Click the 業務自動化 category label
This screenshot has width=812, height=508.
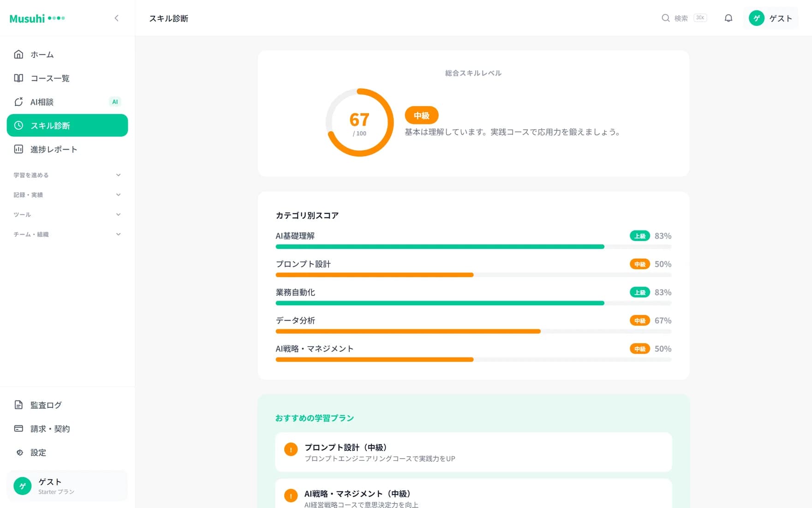pyautogui.click(x=295, y=292)
